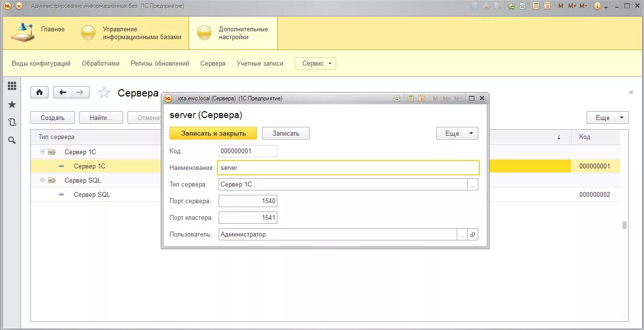Click the list's vertical scrollbar thumb
Image resolution: width=644 pixels, height=330 pixels.
pos(624,225)
